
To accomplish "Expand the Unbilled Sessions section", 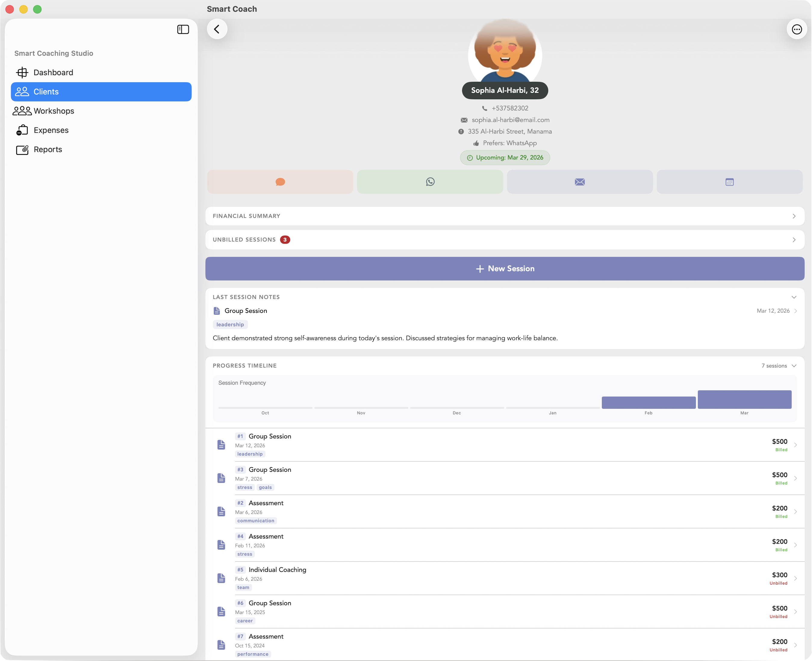I will pos(505,240).
